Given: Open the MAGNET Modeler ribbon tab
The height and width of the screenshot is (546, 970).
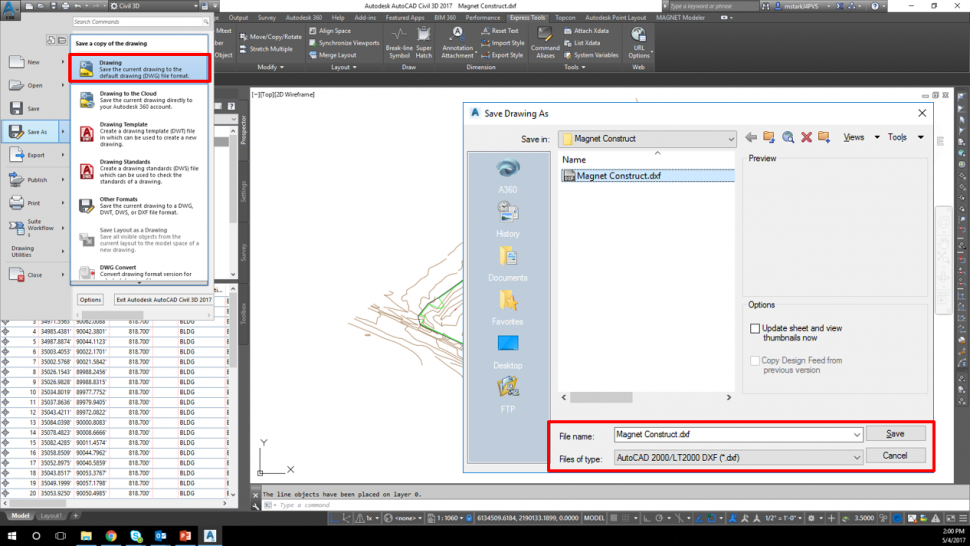Looking at the screenshot, I should coord(680,18).
